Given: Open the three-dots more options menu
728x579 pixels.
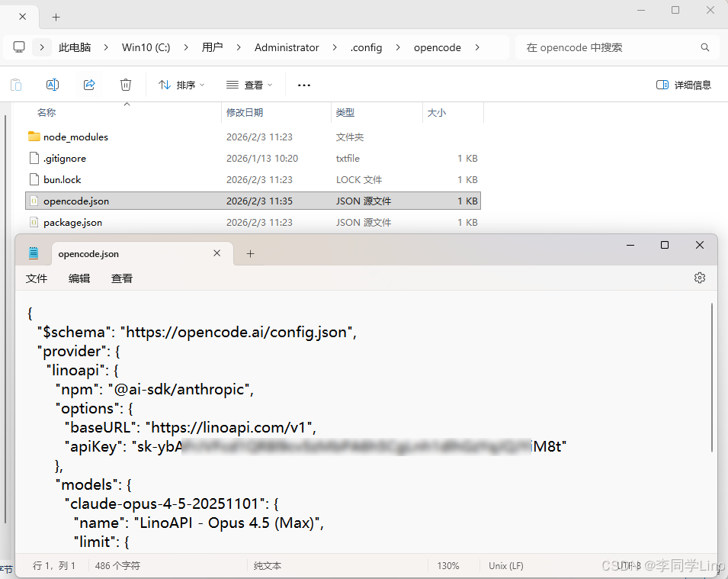Looking at the screenshot, I should (304, 85).
